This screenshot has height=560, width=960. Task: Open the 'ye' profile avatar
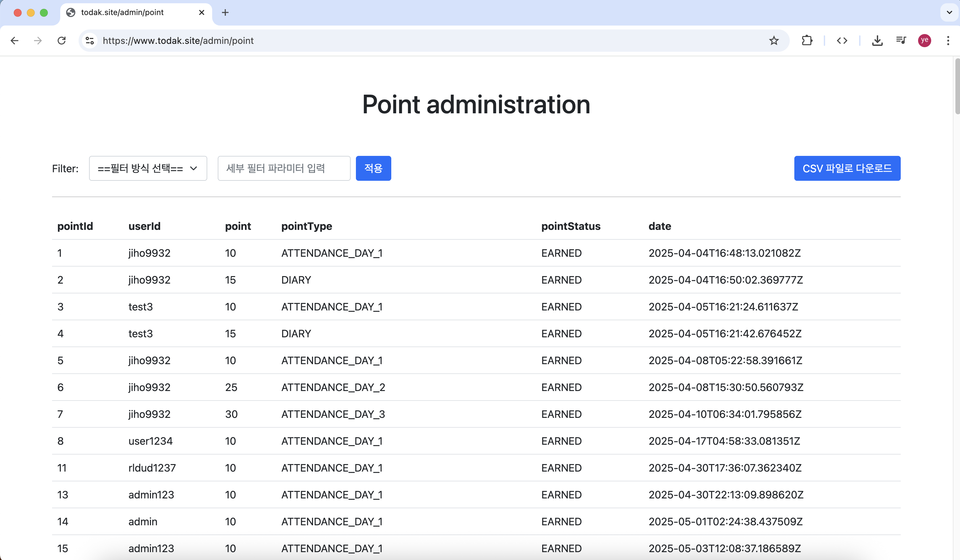coord(924,40)
